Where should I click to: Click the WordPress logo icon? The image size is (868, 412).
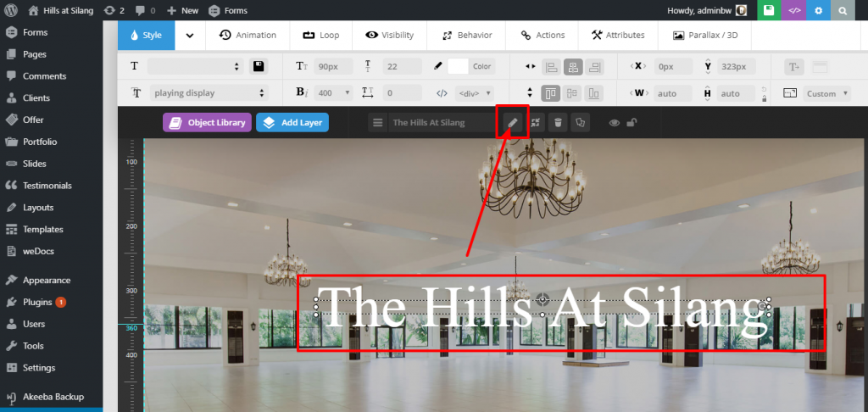[x=11, y=10]
